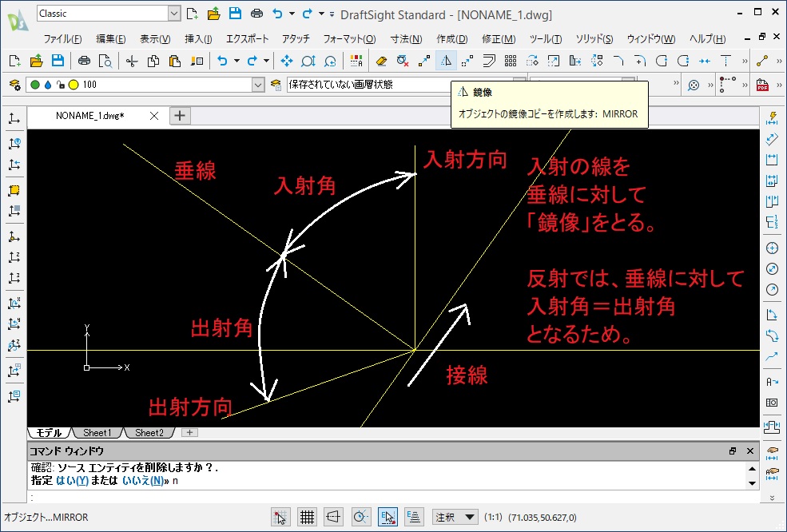Open the Layers Manager icon
The width and height of the screenshot is (787, 532).
click(15, 85)
